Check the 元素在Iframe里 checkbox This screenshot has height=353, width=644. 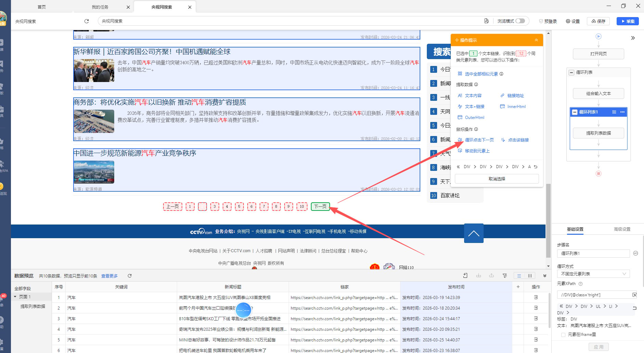pos(563,335)
